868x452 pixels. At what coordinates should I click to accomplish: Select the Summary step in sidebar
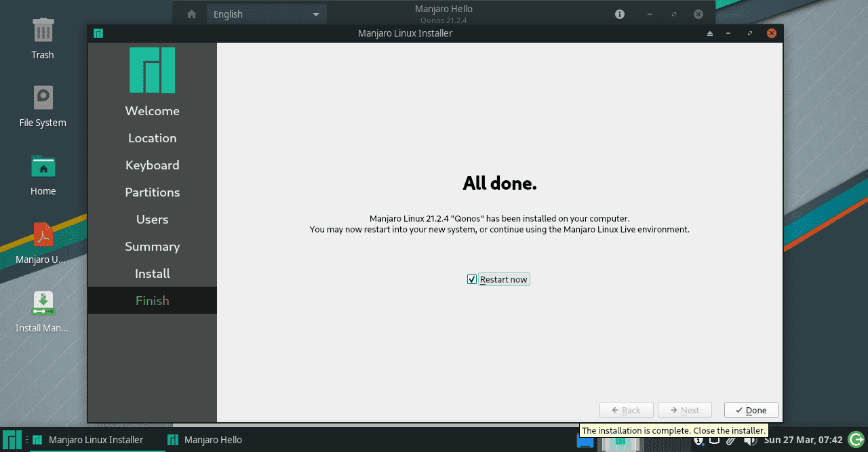click(x=152, y=247)
